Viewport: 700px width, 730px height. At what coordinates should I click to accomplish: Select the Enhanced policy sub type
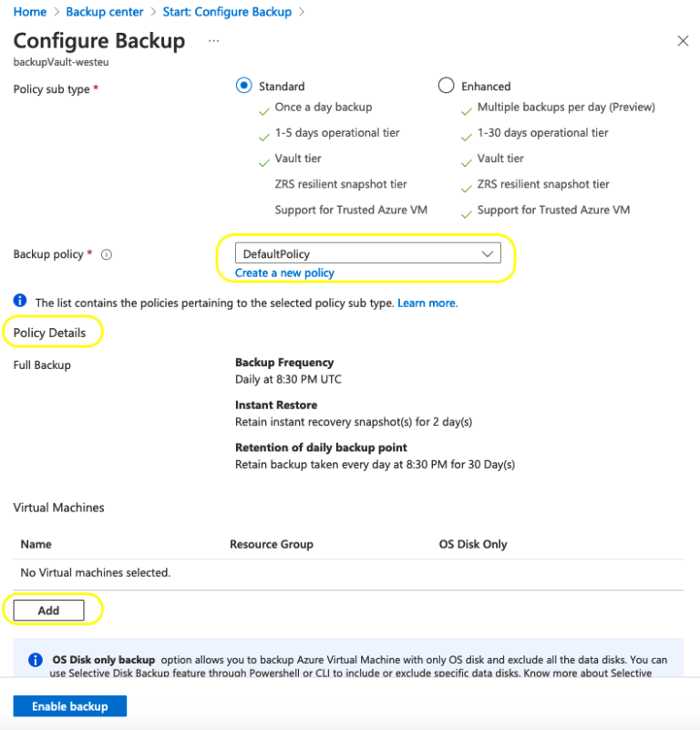click(446, 85)
